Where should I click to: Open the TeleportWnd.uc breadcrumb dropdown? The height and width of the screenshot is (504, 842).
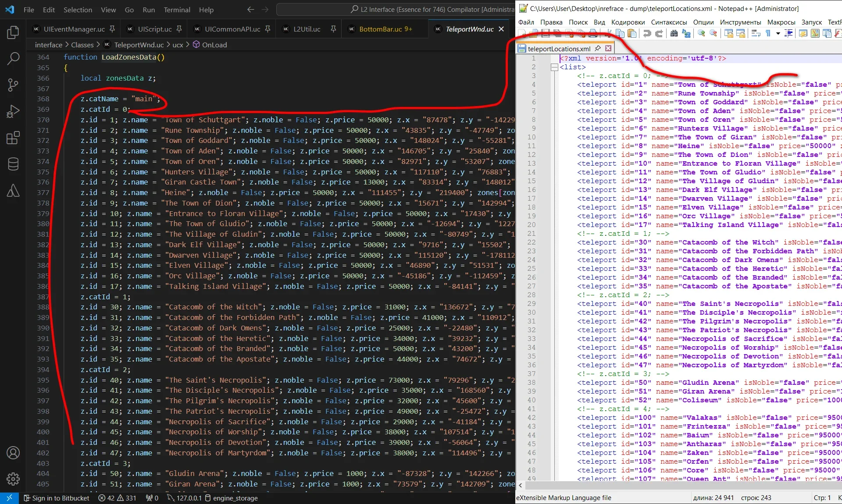pyautogui.click(x=134, y=45)
